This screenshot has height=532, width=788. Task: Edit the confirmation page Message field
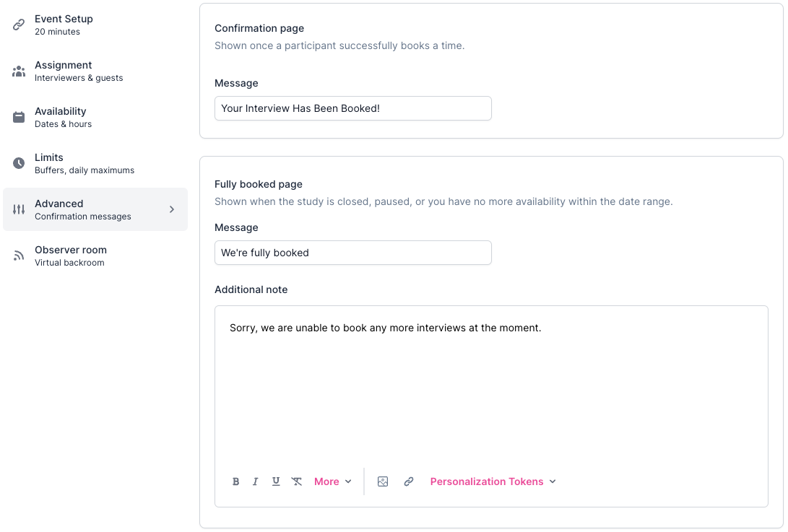pyautogui.click(x=352, y=108)
